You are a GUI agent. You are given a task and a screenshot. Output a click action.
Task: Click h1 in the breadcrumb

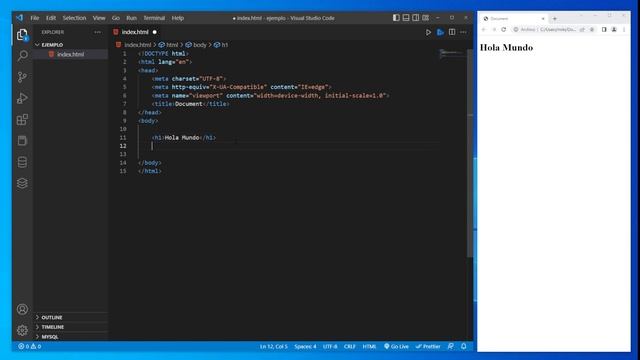224,45
